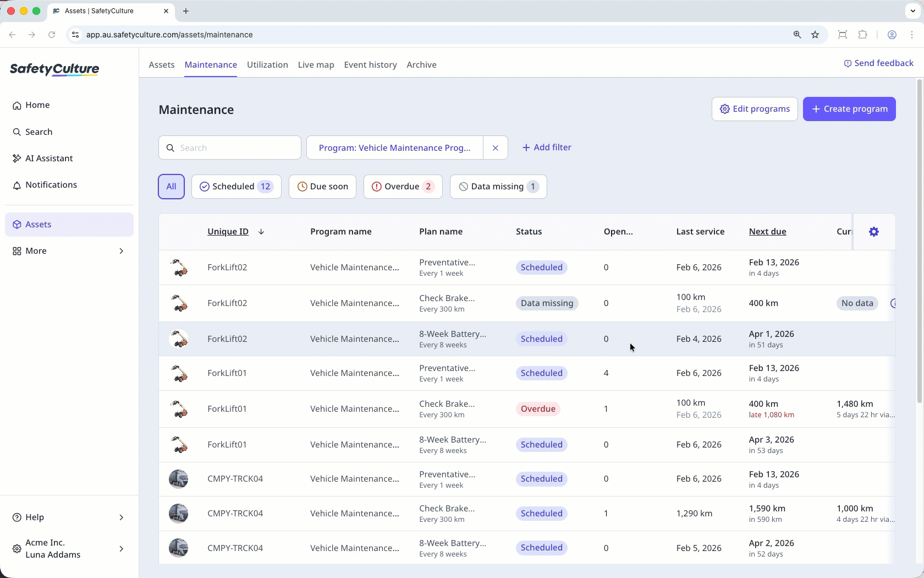Click the Status column header
Viewport: 924px width, 578px height.
[529, 232]
